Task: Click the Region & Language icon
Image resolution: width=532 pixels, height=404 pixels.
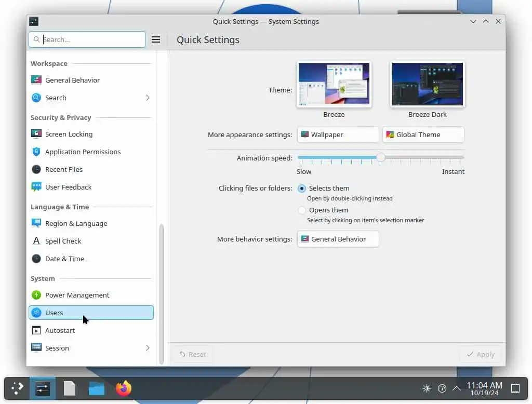Action: tap(36, 223)
